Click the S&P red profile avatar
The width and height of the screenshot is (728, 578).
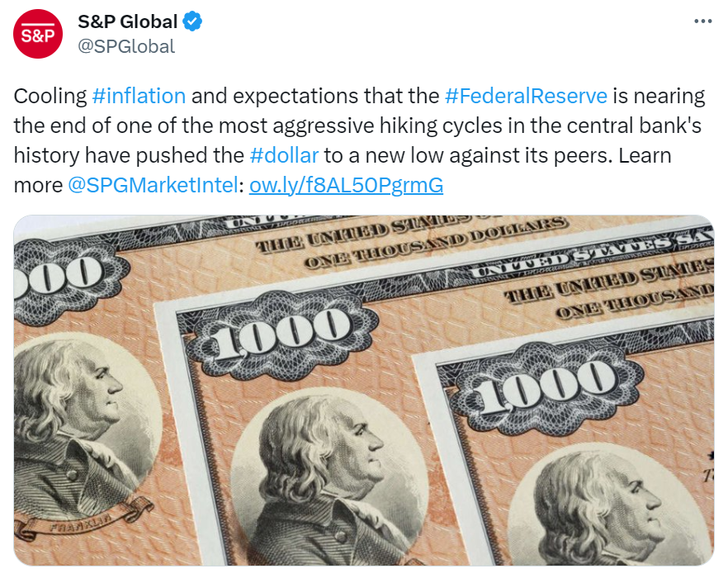pyautogui.click(x=38, y=34)
